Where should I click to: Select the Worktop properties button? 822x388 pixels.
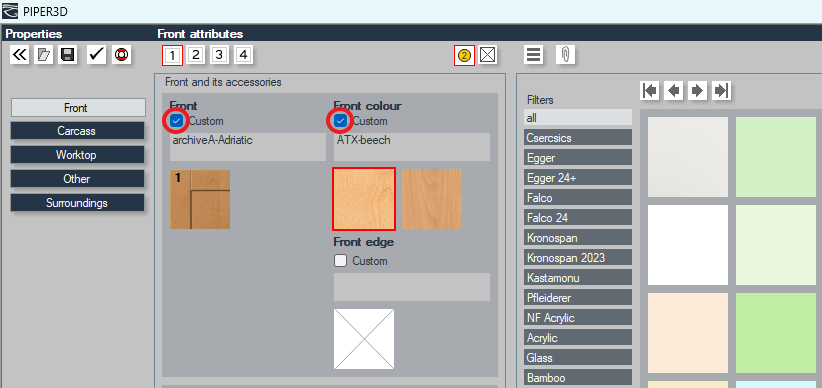(77, 155)
